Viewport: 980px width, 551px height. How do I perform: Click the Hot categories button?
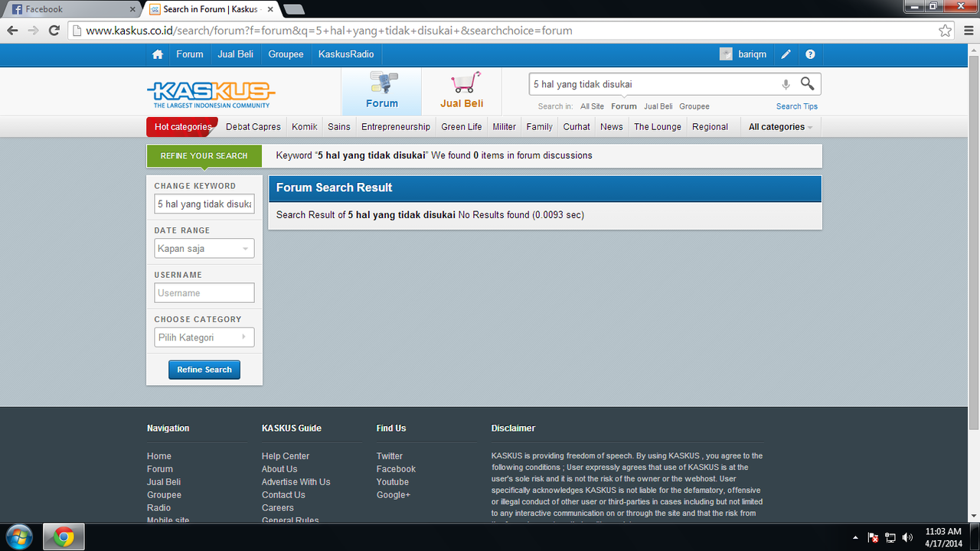pos(182,127)
